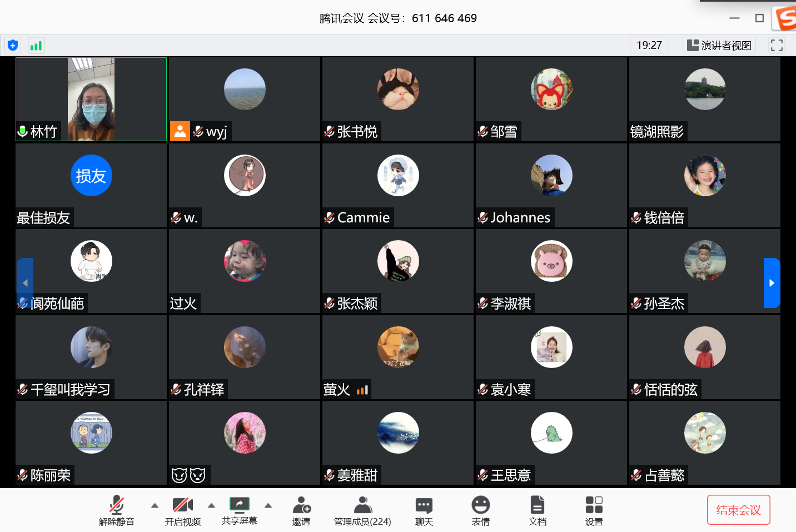
Task: Open the 表情 emoji reactions icon
Action: click(x=480, y=511)
